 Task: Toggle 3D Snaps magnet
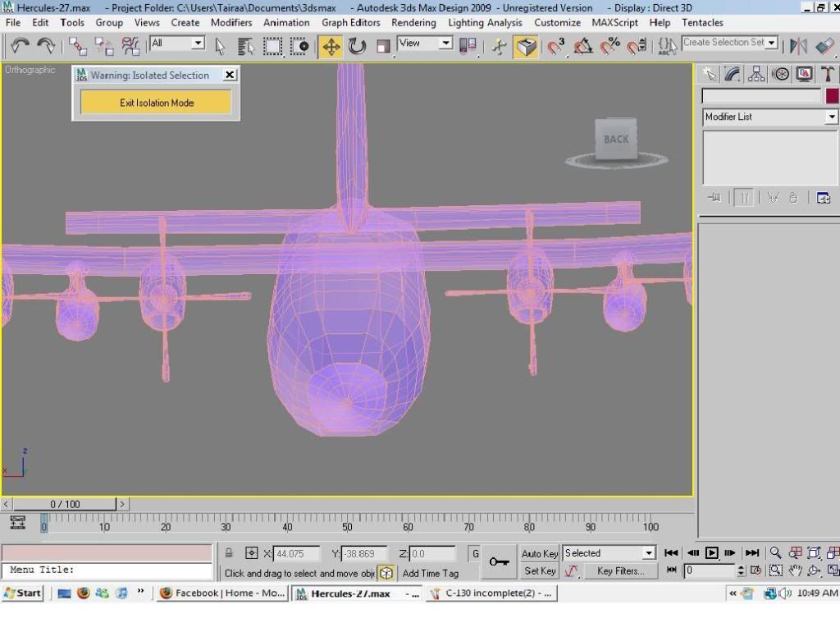pos(555,47)
